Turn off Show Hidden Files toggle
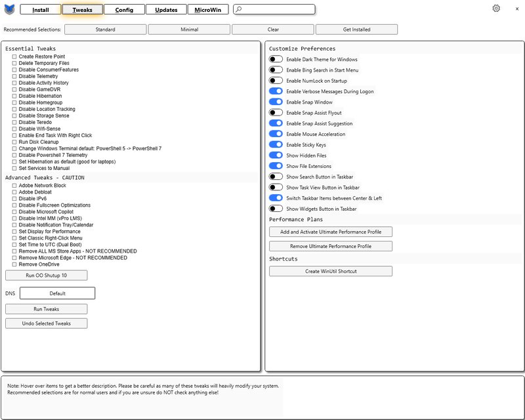Viewport: 525px width, 420px height. (x=276, y=156)
